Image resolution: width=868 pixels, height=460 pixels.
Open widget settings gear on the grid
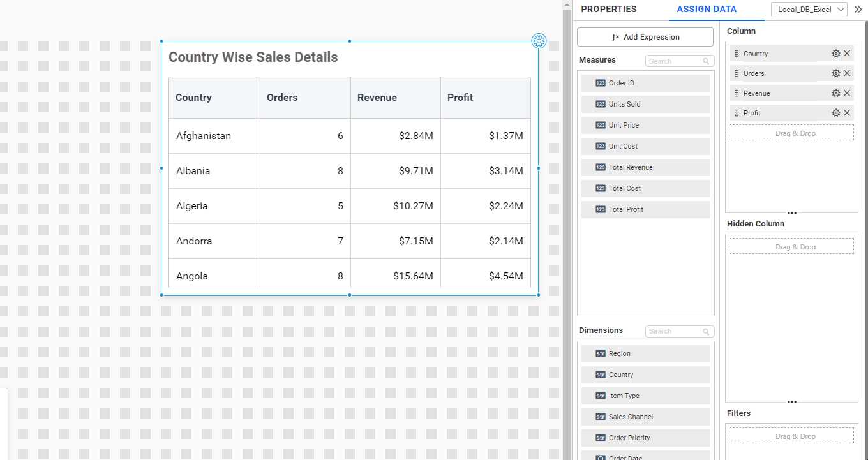[539, 41]
